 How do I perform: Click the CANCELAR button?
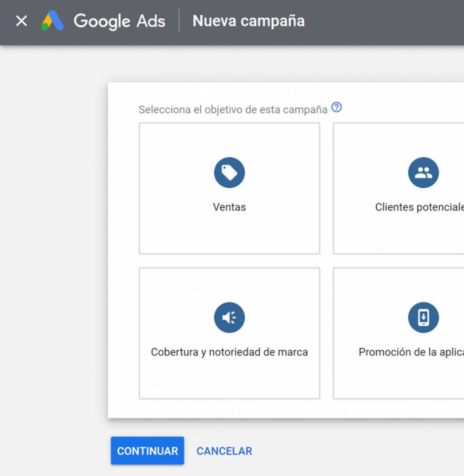point(224,451)
